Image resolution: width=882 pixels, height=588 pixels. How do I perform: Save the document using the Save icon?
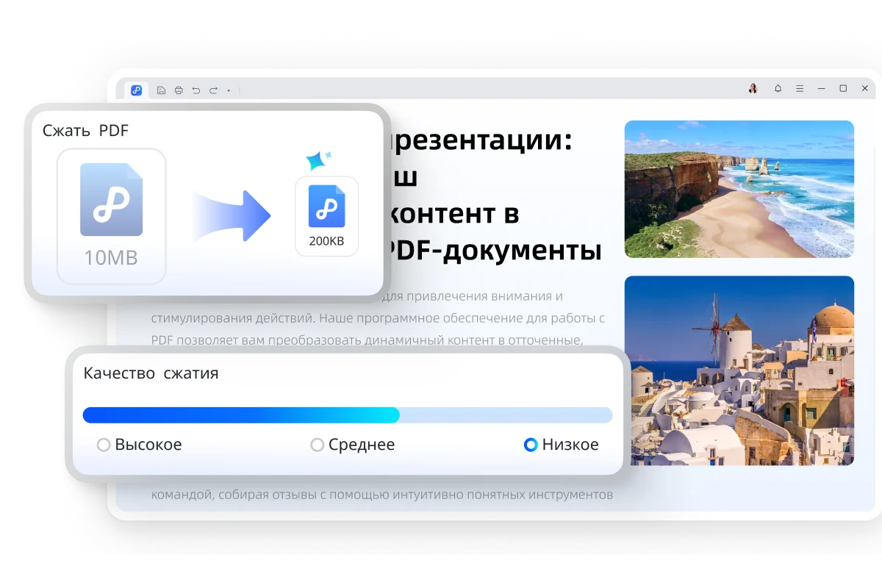point(161,90)
